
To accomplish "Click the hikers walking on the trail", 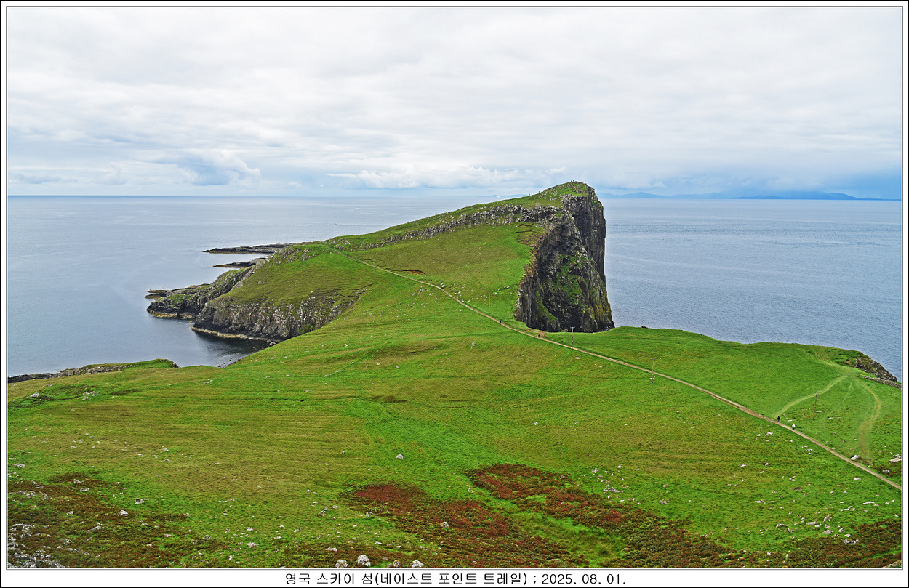I will pyautogui.click(x=785, y=421).
